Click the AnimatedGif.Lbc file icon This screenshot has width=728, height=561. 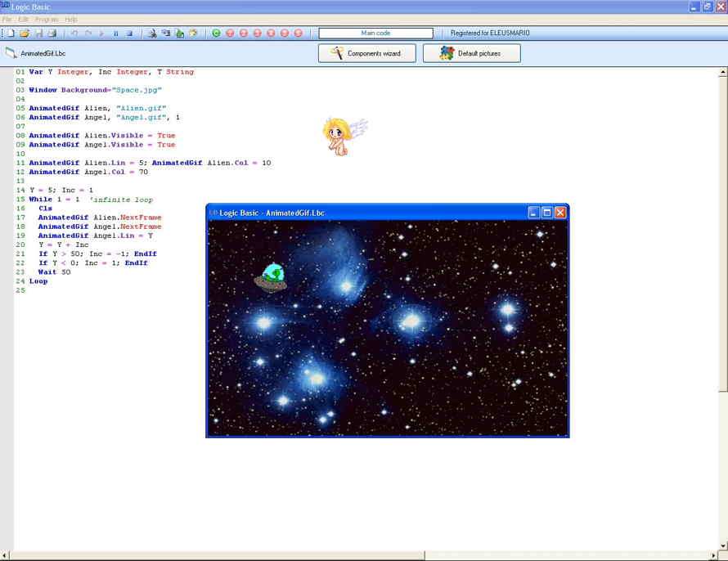11,53
